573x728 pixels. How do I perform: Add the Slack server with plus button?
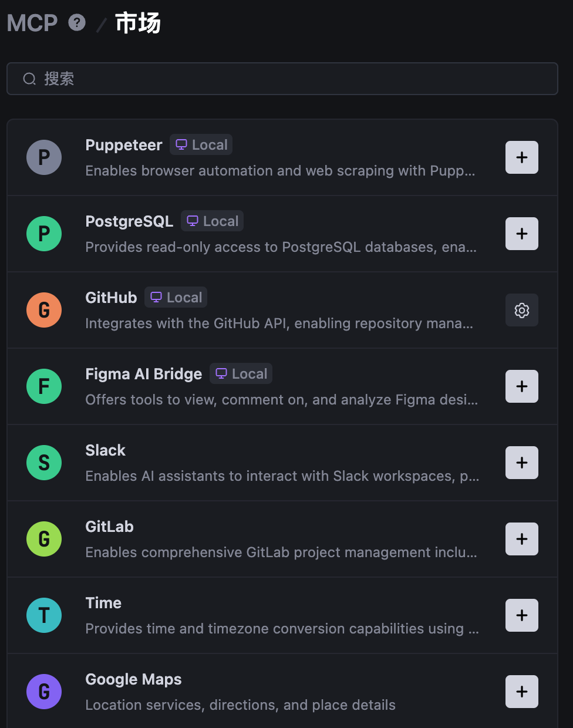point(521,463)
